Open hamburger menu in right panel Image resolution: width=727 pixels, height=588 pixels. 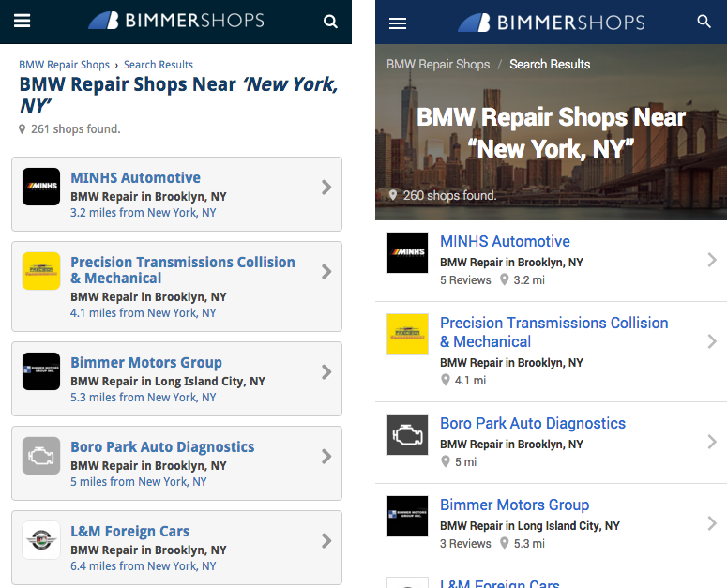coord(398,23)
